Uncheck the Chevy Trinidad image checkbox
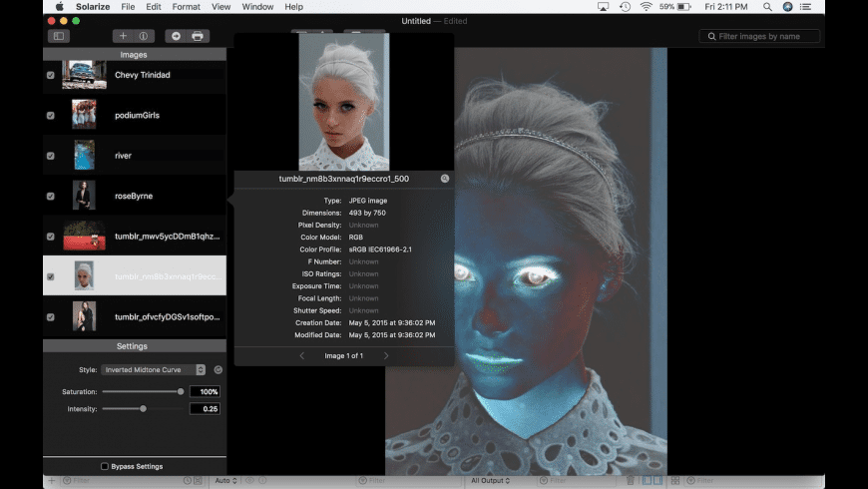Screen dimensions: 868x489 click(51, 75)
